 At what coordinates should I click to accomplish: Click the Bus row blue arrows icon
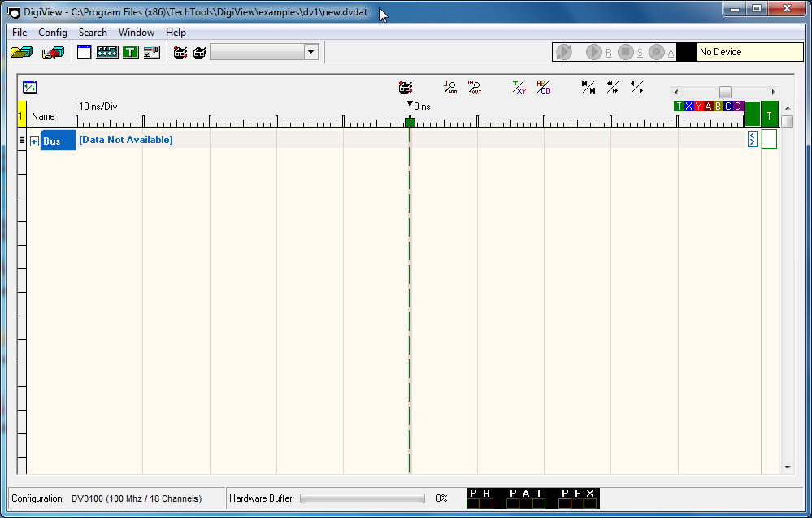(753, 139)
